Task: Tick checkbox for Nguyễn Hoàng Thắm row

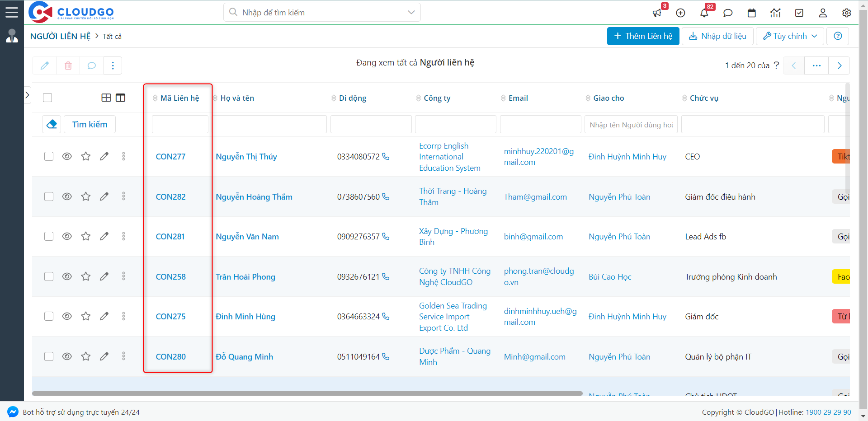Action: 49,196
